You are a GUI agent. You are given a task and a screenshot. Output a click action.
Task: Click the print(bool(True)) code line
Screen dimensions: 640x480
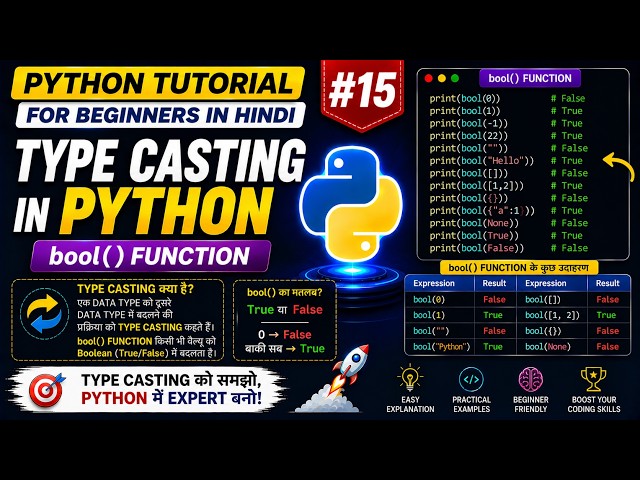click(474, 236)
